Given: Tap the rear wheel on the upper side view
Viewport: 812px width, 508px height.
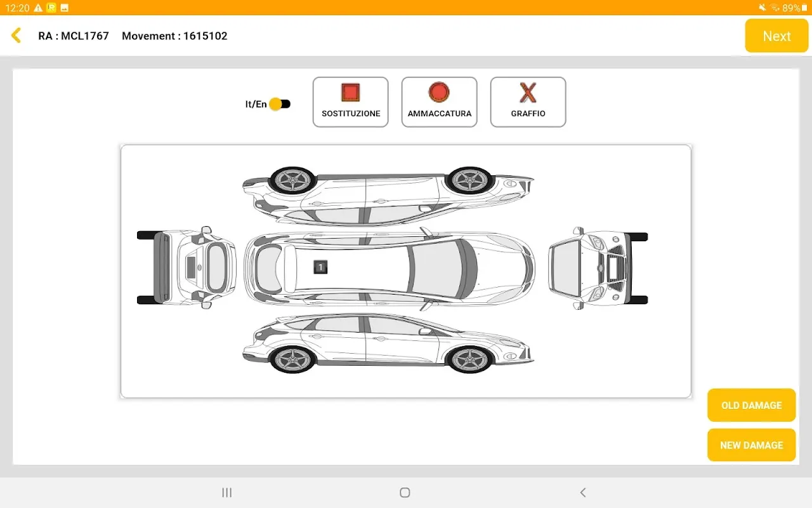Looking at the screenshot, I should click(x=292, y=181).
